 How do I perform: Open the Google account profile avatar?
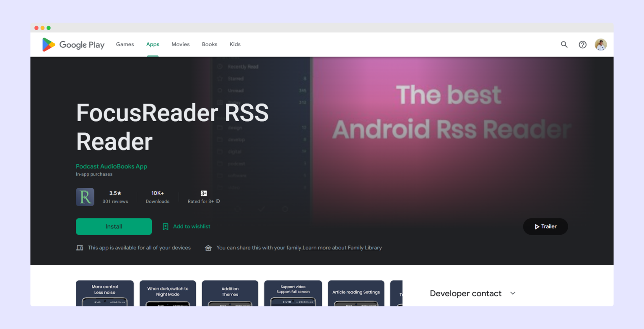click(600, 44)
